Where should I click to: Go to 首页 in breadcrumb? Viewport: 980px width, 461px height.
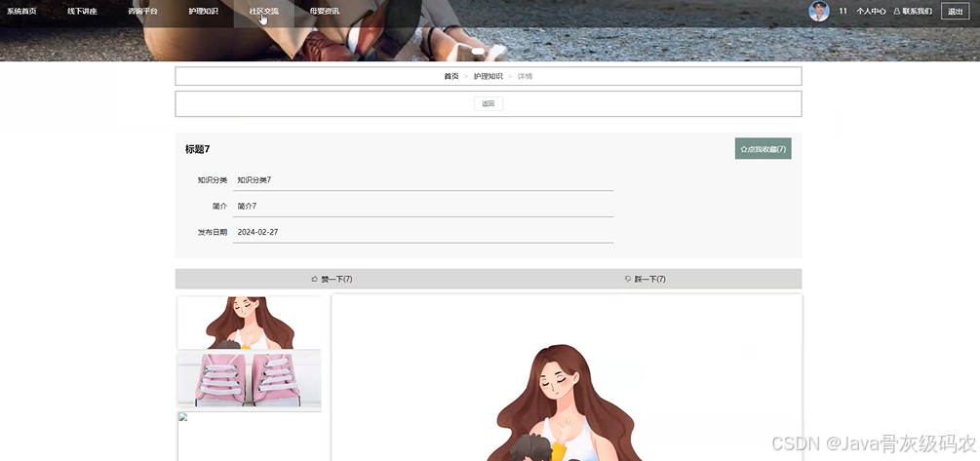(451, 76)
